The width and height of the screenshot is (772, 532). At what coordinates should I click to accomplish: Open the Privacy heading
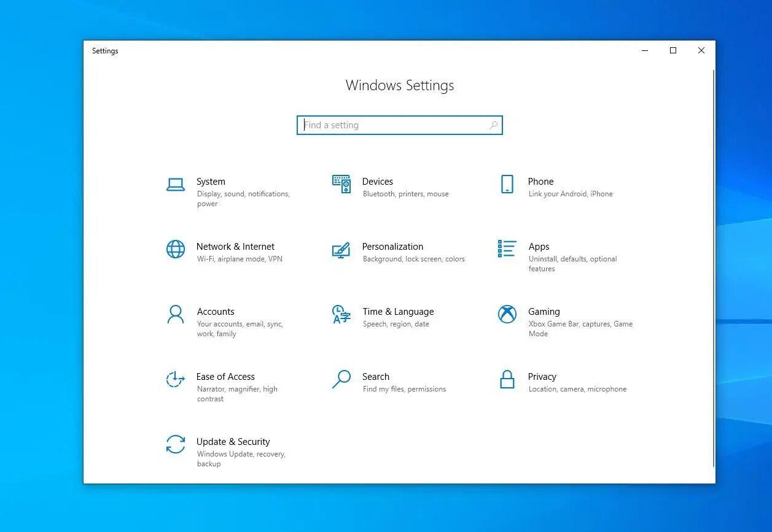(x=542, y=377)
